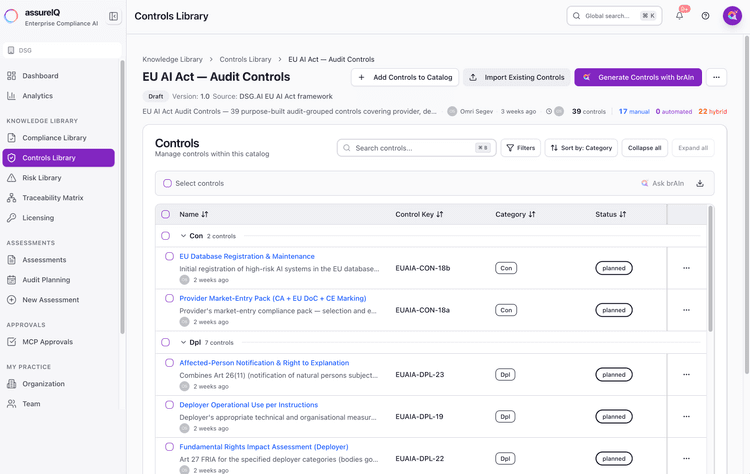This screenshot has width=750, height=474.
Task: Open the Sort by: Category dropdown
Action: pos(581,148)
